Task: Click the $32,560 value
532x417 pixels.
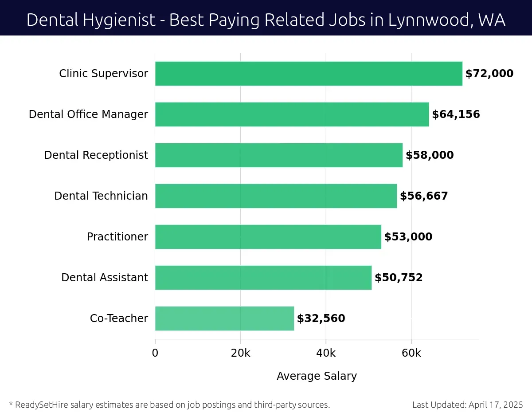Action: [321, 319]
